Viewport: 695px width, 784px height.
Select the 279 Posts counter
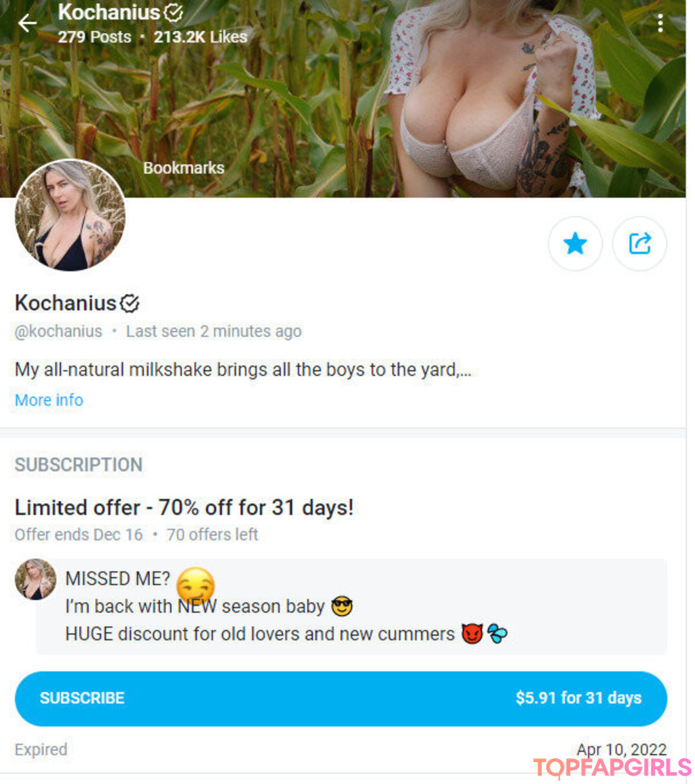pos(95,37)
